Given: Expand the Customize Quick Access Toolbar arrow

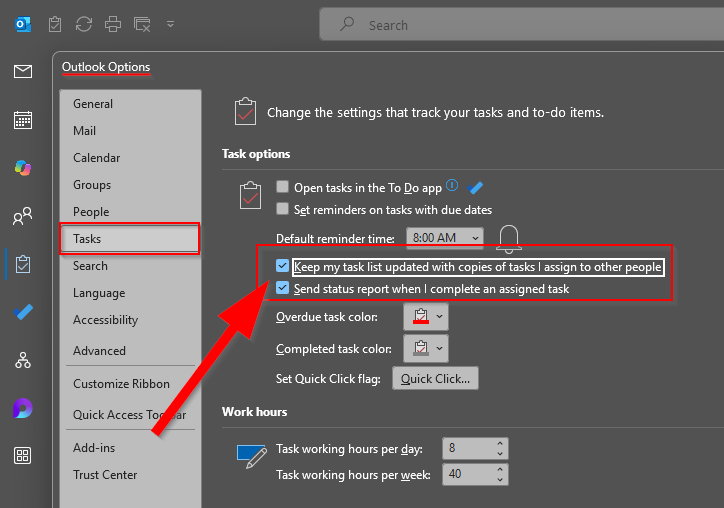Looking at the screenshot, I should tap(170, 24).
